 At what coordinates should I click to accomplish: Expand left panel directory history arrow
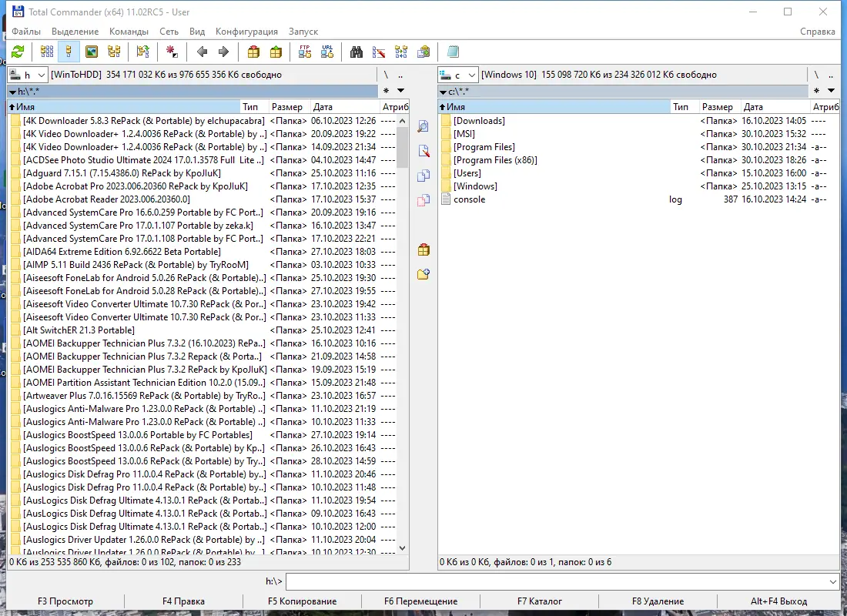click(x=401, y=91)
